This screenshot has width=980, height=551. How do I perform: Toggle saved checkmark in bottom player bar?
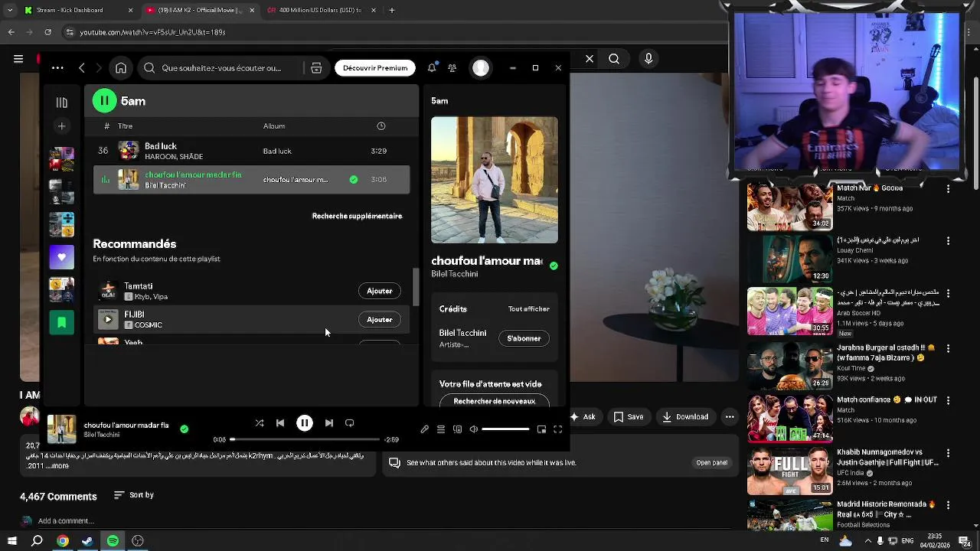point(184,429)
